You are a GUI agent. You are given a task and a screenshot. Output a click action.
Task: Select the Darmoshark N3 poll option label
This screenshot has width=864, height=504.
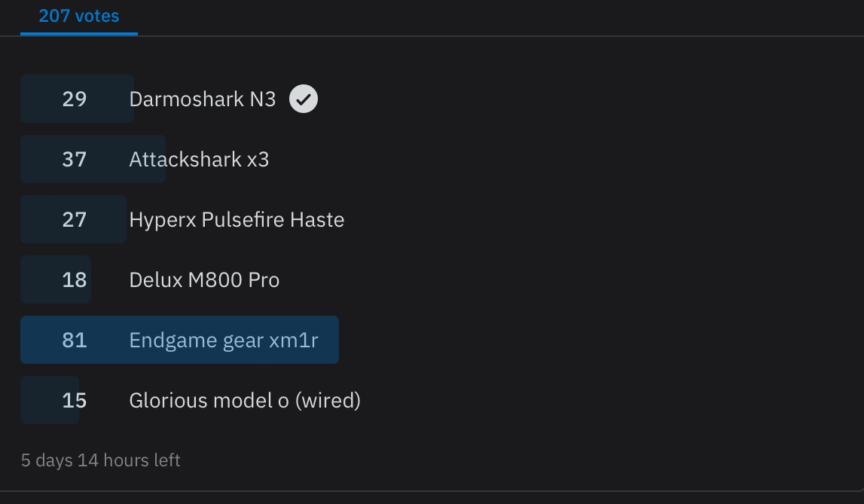point(203,99)
